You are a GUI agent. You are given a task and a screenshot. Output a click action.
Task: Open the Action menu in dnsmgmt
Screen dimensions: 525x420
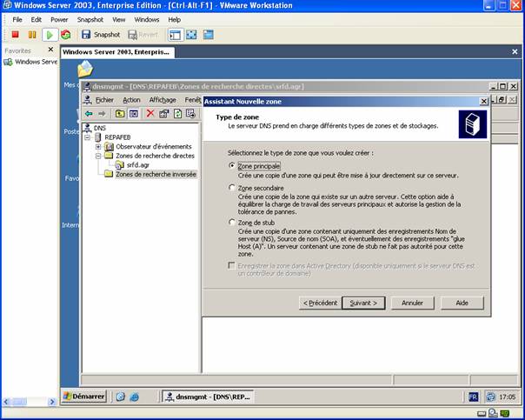pos(131,100)
